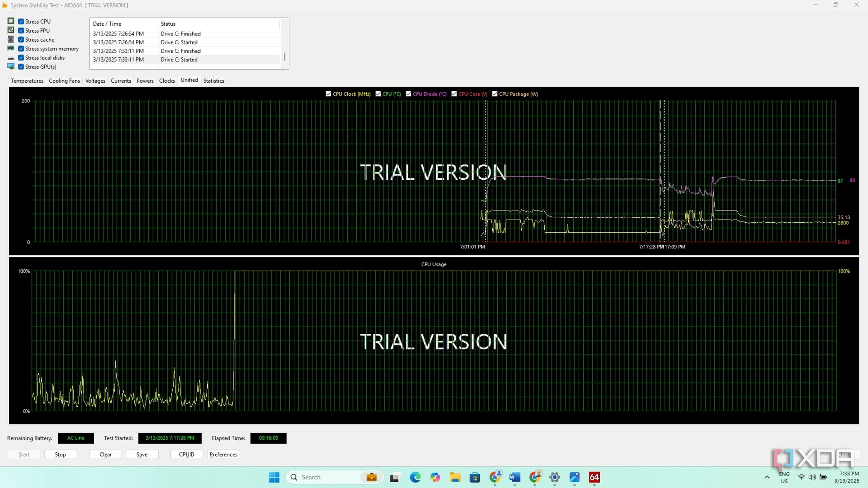This screenshot has height=488, width=868.
Task: Click the Clear button
Action: tap(105, 455)
